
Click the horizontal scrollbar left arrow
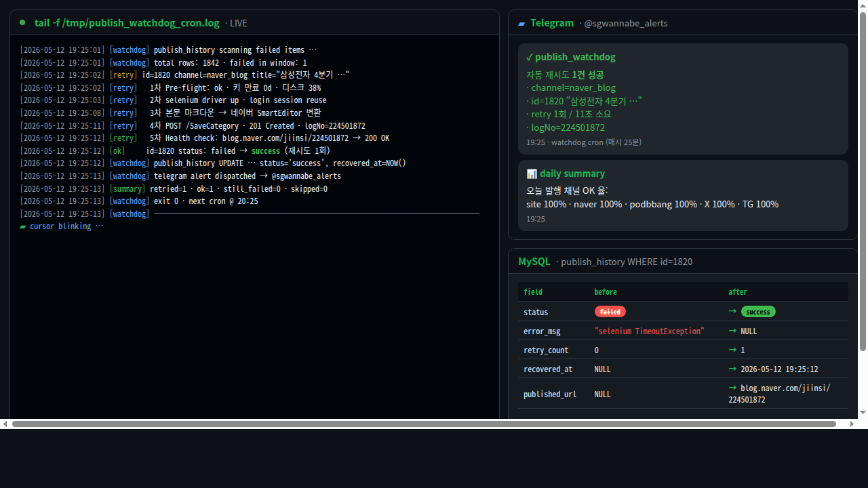(x=5, y=424)
